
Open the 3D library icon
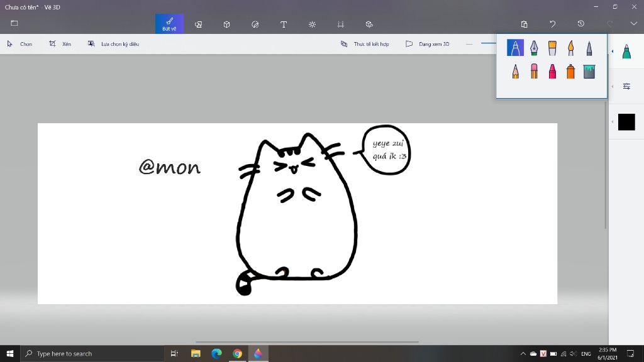(x=369, y=25)
